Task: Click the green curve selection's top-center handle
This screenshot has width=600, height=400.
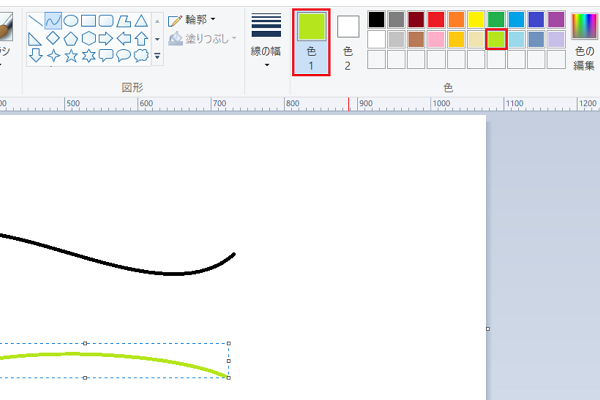Action: (85, 343)
